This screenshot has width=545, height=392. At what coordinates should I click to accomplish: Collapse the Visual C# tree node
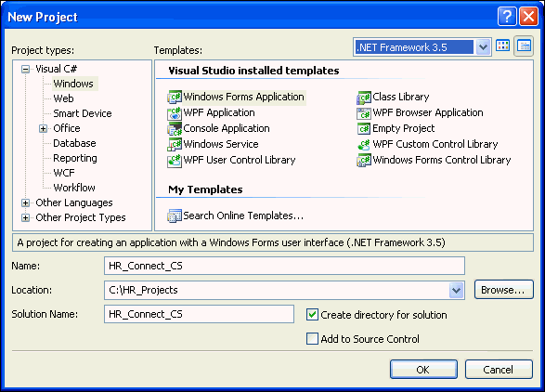25,69
